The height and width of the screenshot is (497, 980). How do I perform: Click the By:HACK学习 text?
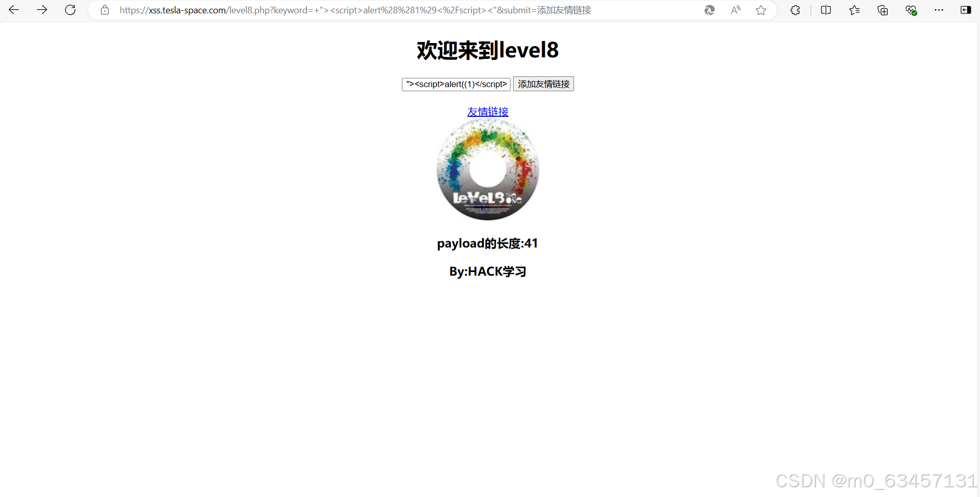pyautogui.click(x=488, y=272)
